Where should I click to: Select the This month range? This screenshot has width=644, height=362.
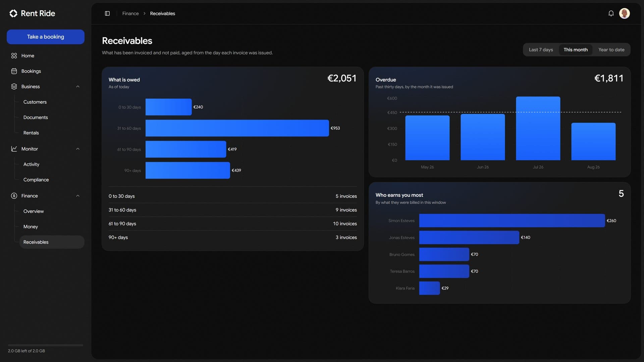[576, 50]
